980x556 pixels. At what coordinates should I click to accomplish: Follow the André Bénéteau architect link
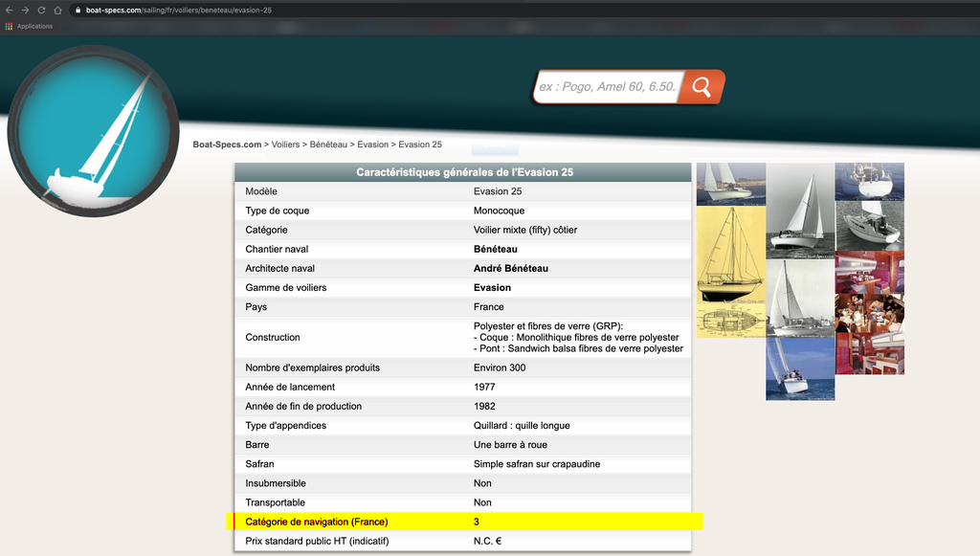click(x=511, y=269)
